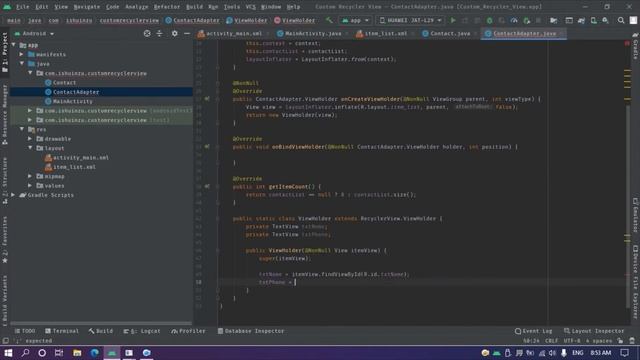Open the Search Everywhere magnifier icon
Viewport: 640px width, 360px height.
(x=621, y=20)
